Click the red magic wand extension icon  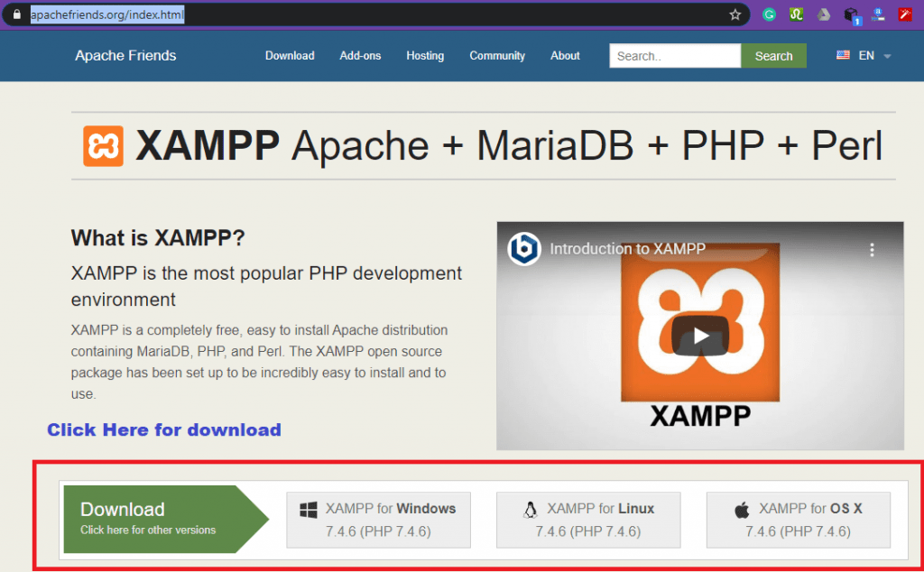905,14
